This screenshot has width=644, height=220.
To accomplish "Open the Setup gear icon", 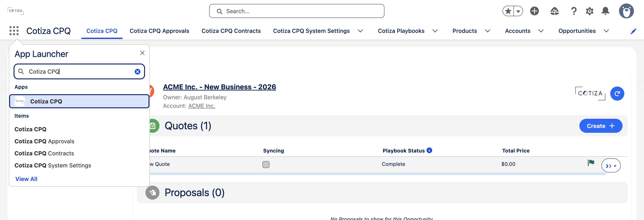I will (x=589, y=11).
